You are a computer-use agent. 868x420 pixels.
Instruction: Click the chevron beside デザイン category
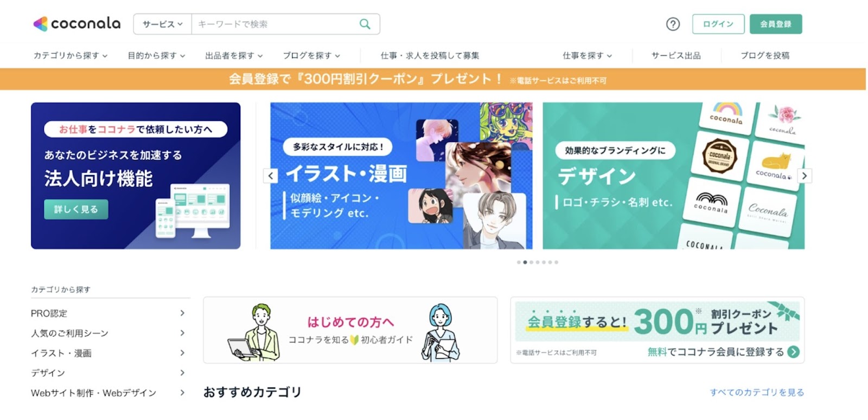[x=182, y=373]
